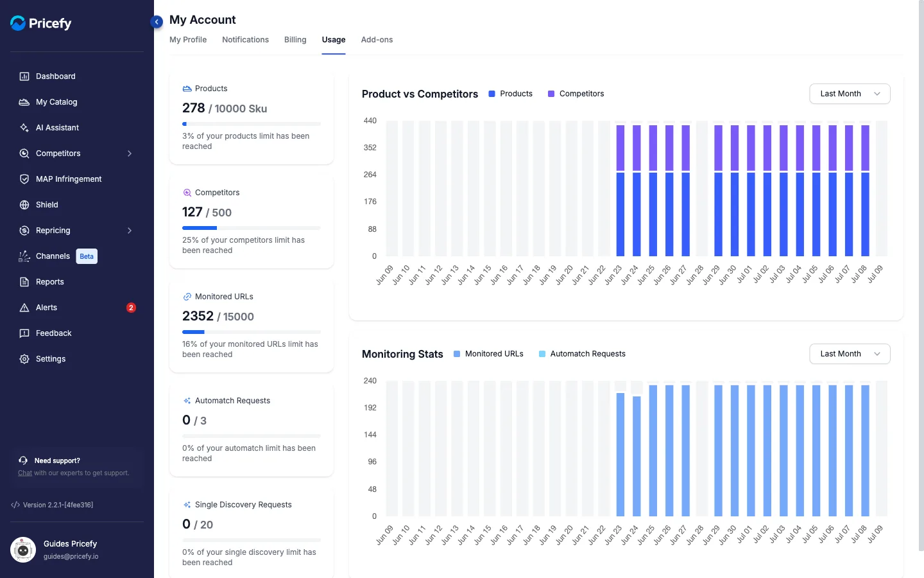Click the Monitored URLs link icon
This screenshot has width=924, height=578.
coord(187,297)
